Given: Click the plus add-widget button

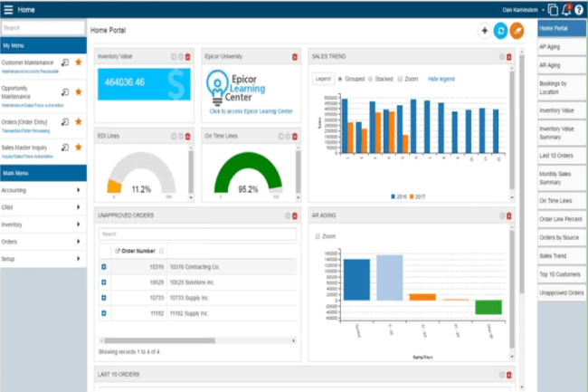Looking at the screenshot, I should (485, 30).
